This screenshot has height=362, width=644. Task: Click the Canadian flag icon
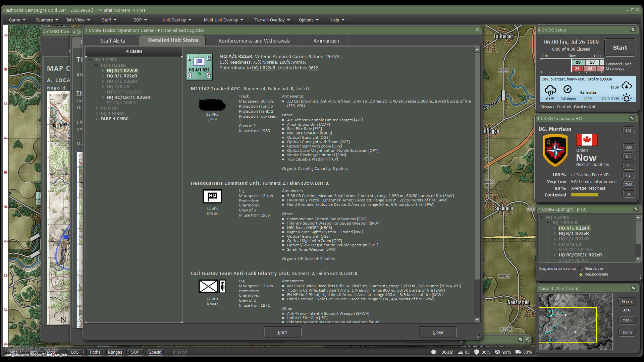click(587, 140)
